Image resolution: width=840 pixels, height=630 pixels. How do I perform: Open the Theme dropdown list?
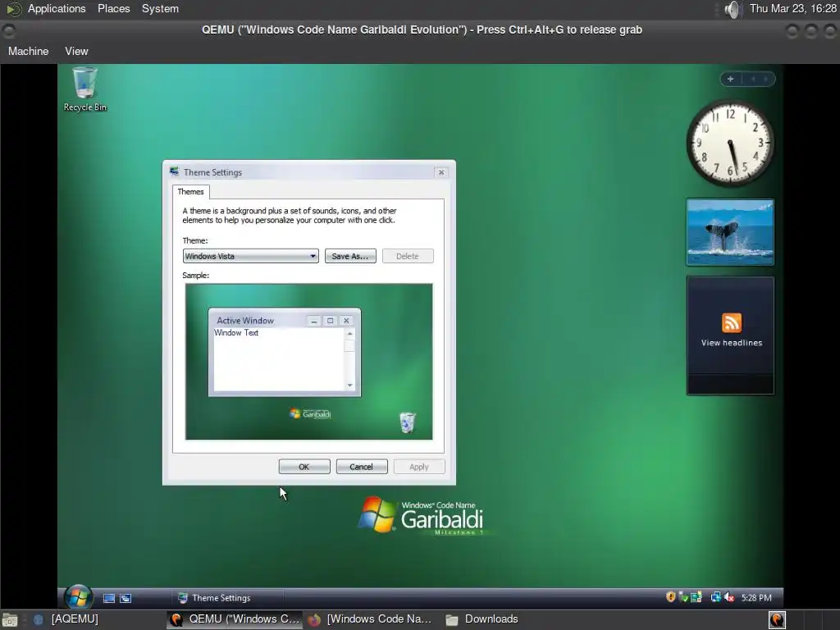[250, 256]
